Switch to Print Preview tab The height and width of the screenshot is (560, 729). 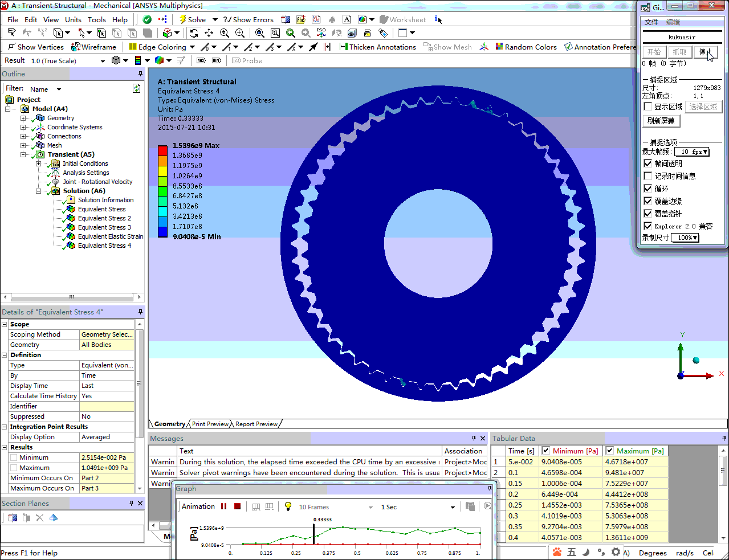tap(210, 424)
